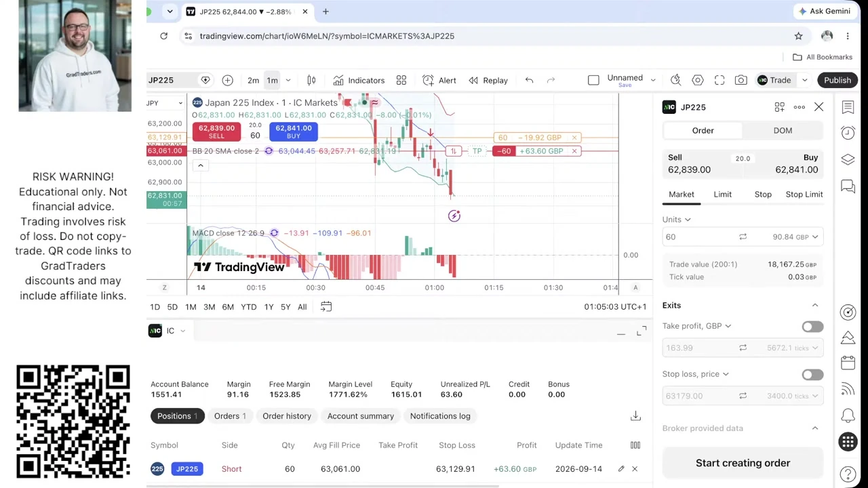868x488 pixels.
Task: Reload the TradingView page
Action: 163,36
